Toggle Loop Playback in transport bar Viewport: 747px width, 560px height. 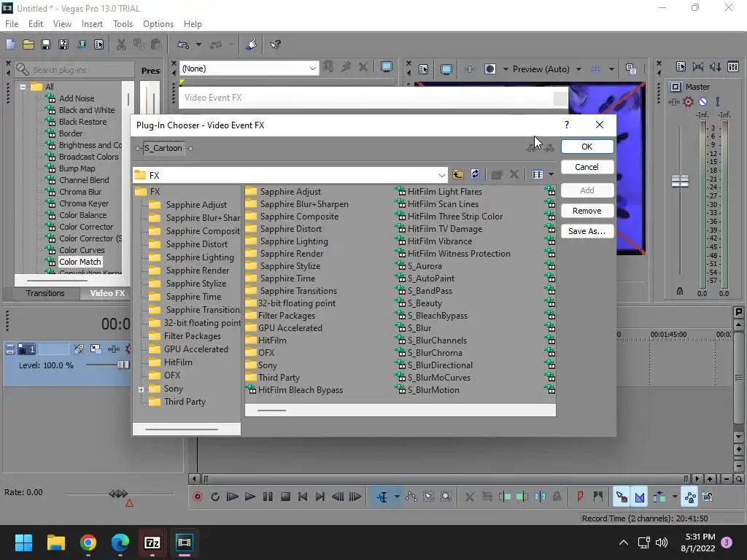215,497
